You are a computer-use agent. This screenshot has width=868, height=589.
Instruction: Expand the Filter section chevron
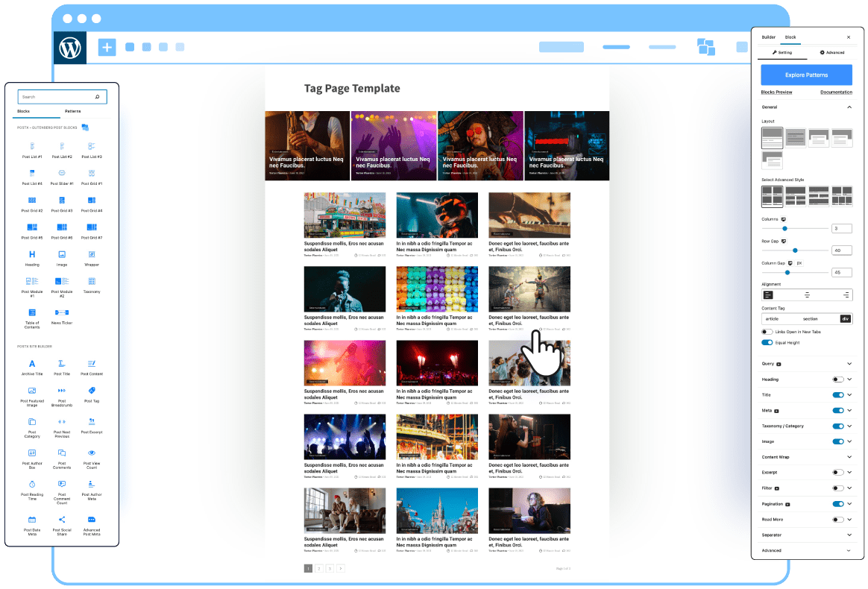(849, 488)
